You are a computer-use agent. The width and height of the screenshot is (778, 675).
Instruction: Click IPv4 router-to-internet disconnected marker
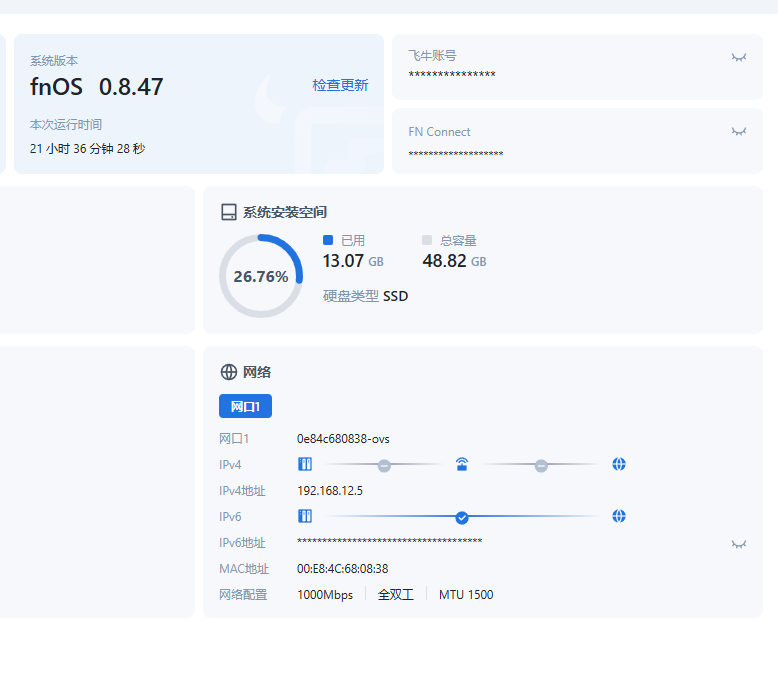(541, 466)
